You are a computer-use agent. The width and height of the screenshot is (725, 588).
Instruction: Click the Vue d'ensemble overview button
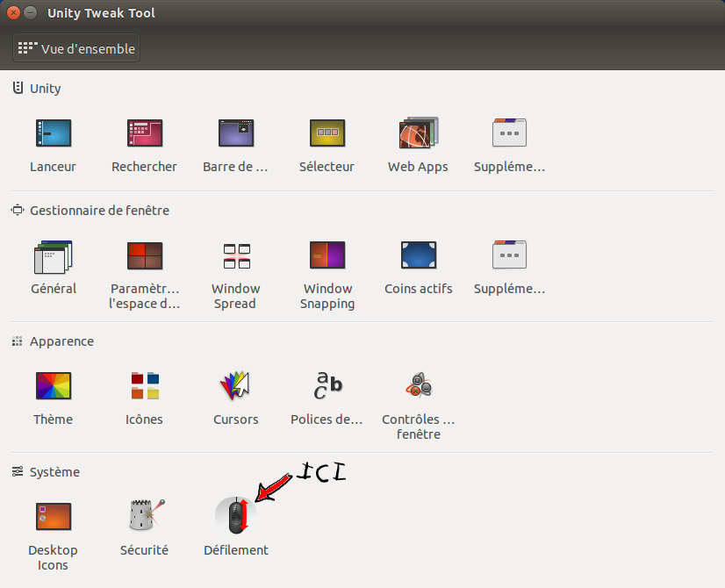76,48
